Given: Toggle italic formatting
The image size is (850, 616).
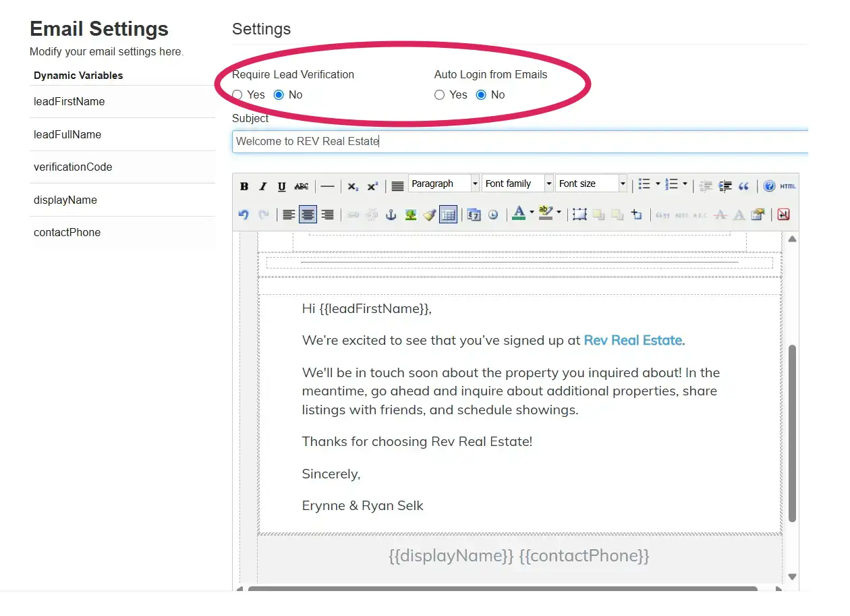Looking at the screenshot, I should tap(262, 186).
